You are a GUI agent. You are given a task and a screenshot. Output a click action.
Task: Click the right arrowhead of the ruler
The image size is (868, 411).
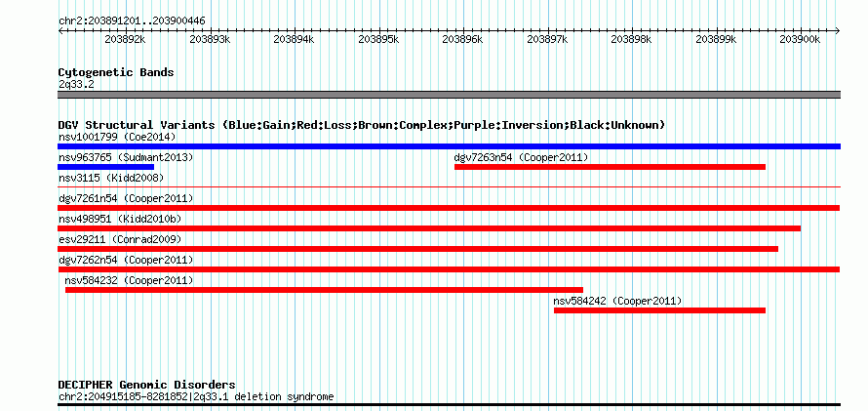[x=838, y=31]
